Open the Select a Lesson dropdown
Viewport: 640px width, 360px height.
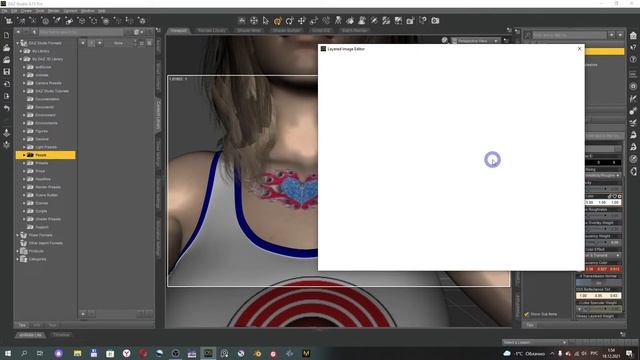[535, 342]
